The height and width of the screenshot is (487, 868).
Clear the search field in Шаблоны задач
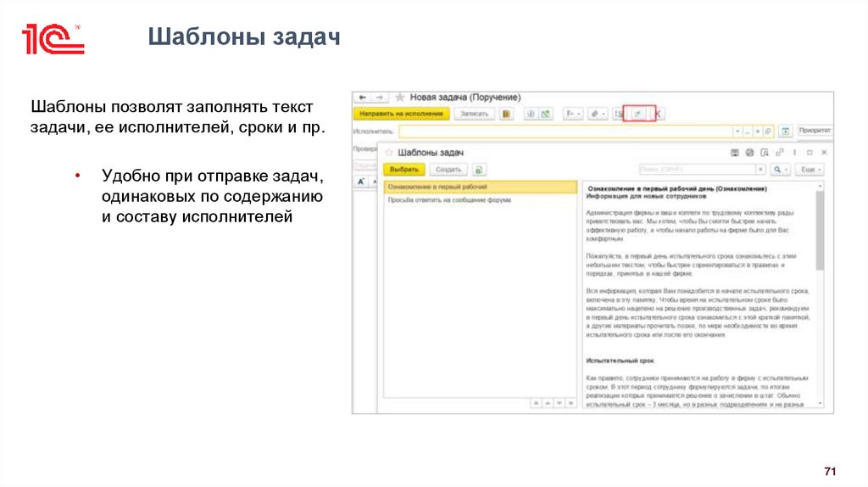tap(760, 169)
